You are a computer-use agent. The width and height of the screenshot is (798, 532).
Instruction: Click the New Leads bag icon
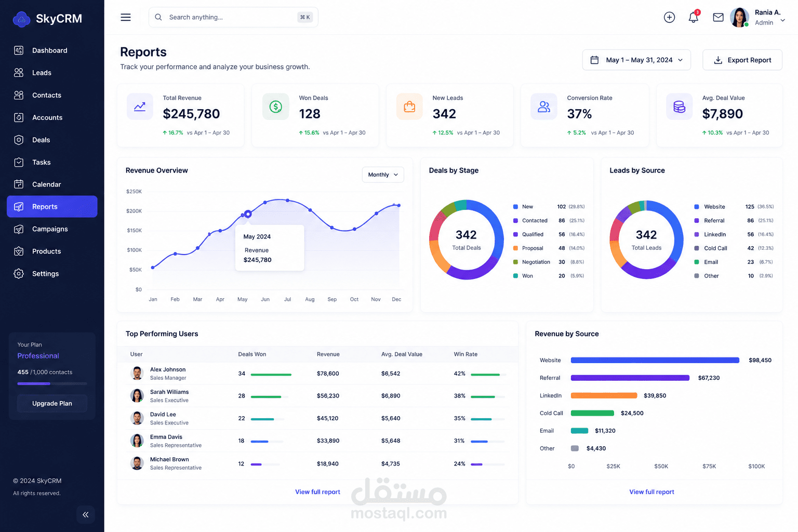pos(409,107)
